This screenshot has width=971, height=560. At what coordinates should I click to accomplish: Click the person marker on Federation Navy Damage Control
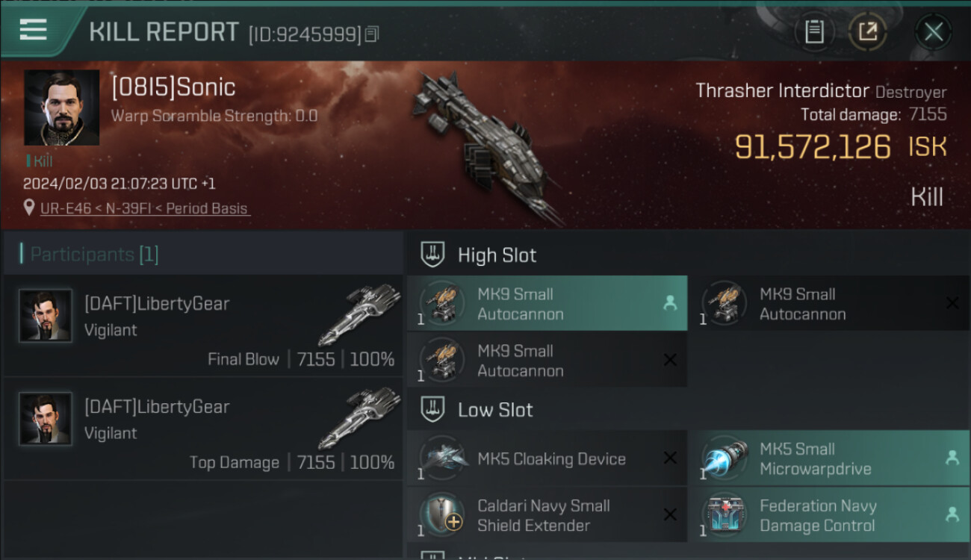coord(952,514)
